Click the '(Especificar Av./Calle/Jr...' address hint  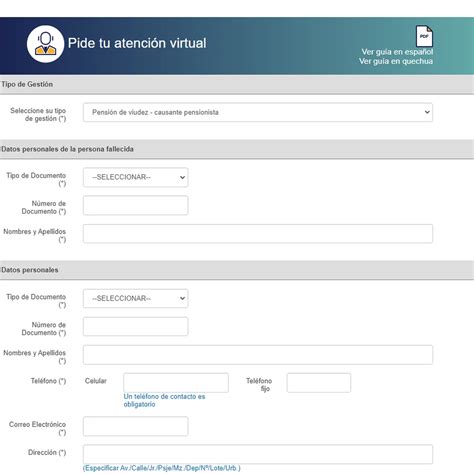(162, 468)
